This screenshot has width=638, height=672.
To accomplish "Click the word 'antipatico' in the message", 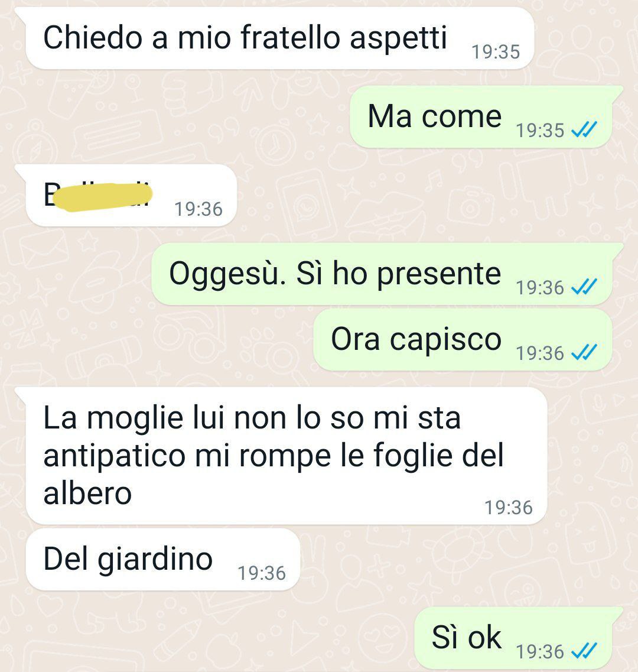I will [115, 456].
